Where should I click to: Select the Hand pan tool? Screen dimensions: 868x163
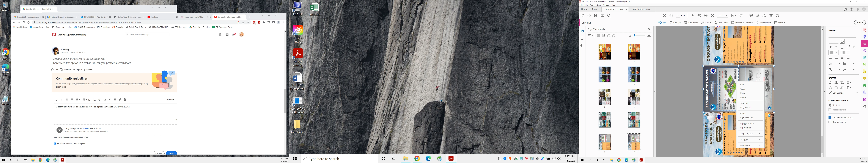click(x=699, y=16)
